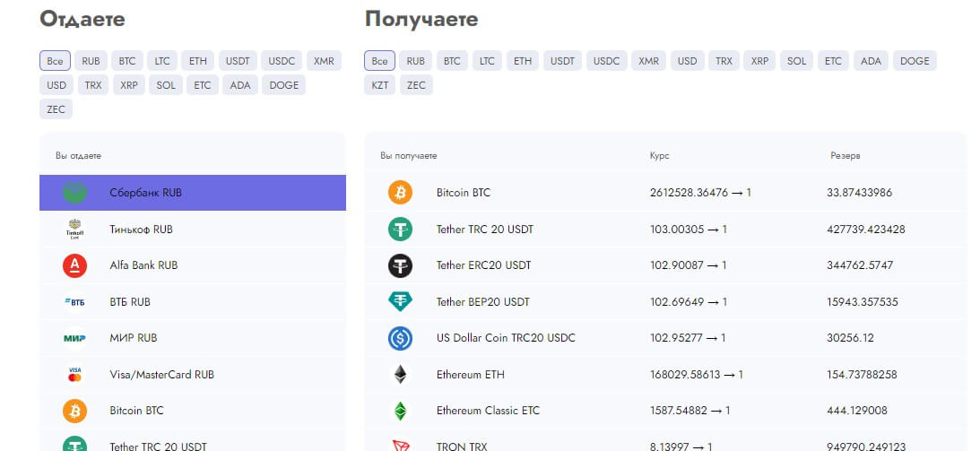Click the Visa/MasterCard logo icon
This screenshot has width=980, height=451.
(74, 375)
